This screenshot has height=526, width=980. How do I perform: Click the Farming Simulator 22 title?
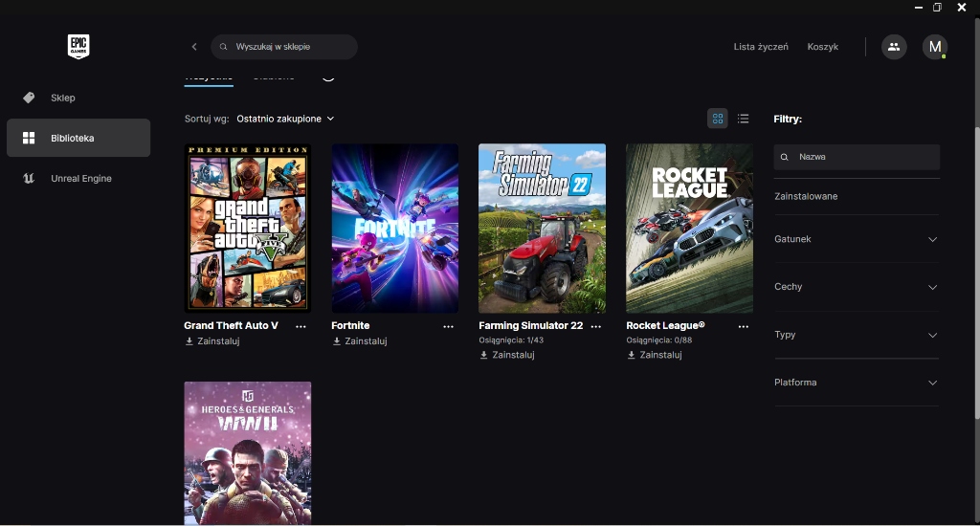530,325
